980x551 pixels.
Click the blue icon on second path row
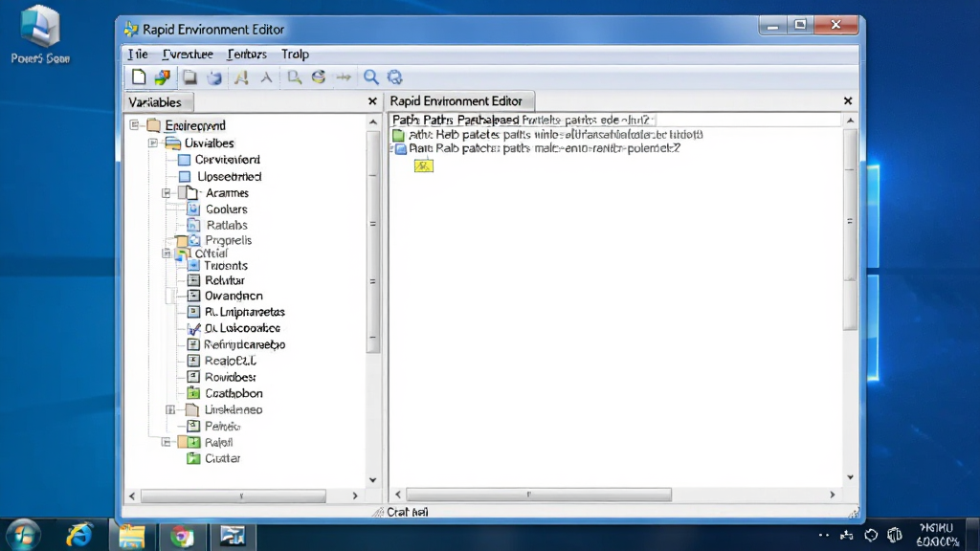click(401, 148)
